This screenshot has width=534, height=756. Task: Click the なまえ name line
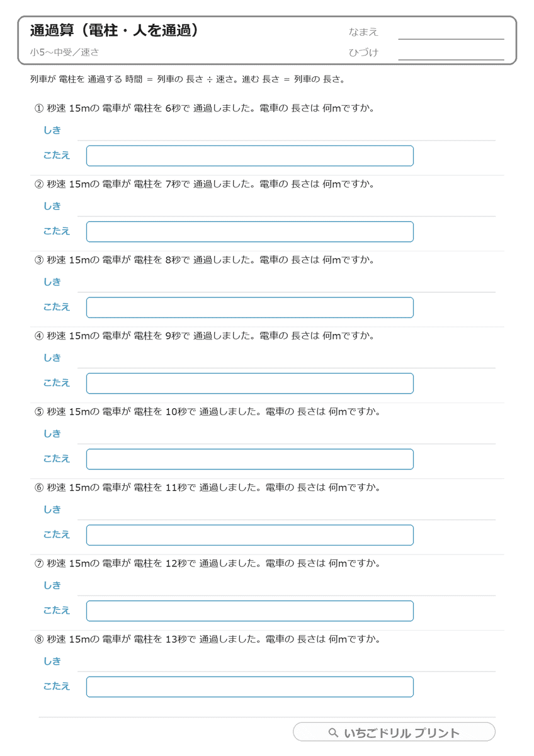pos(451,33)
